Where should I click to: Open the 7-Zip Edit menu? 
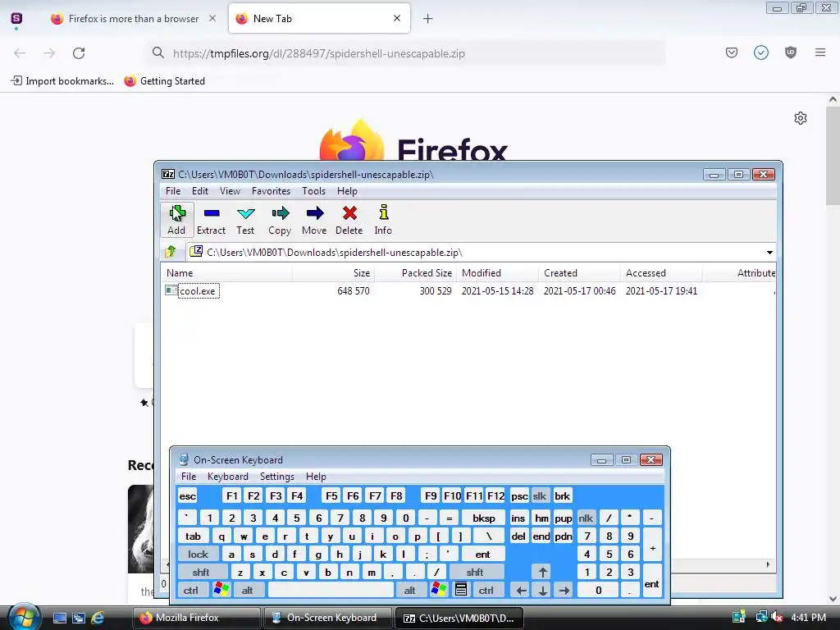click(x=200, y=191)
